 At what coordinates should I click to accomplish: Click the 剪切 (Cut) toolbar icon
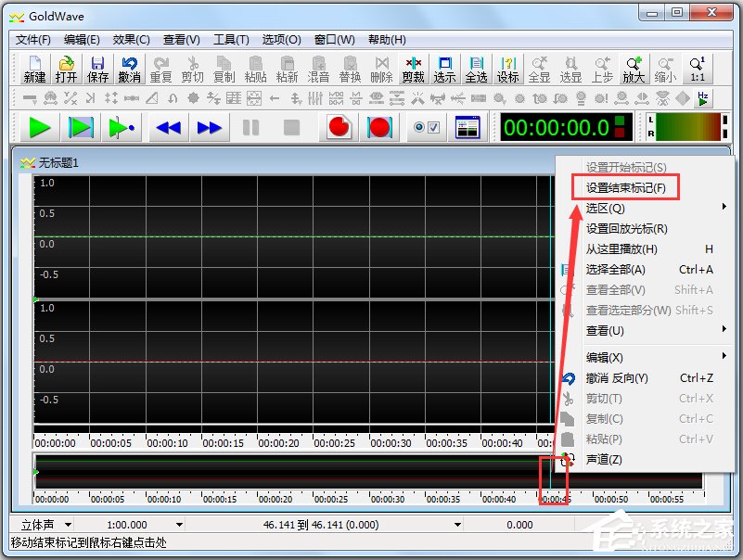[x=192, y=70]
